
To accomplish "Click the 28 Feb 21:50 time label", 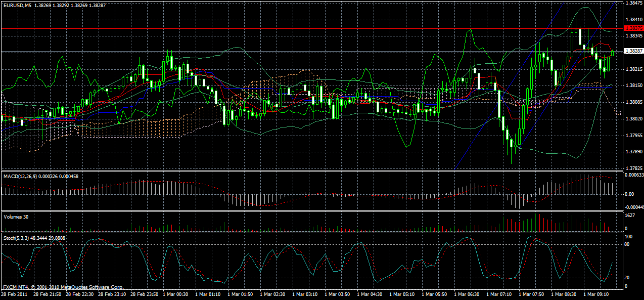I will pos(47,294).
